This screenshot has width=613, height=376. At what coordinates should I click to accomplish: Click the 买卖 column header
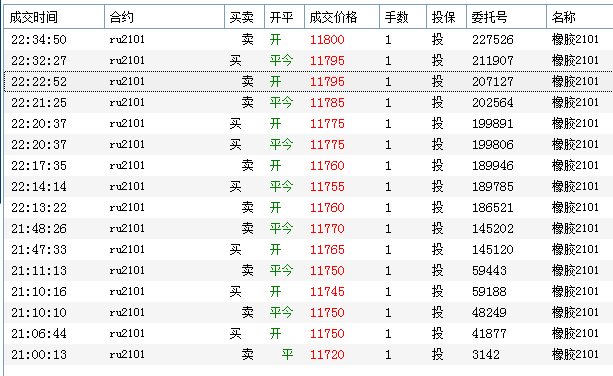point(245,17)
